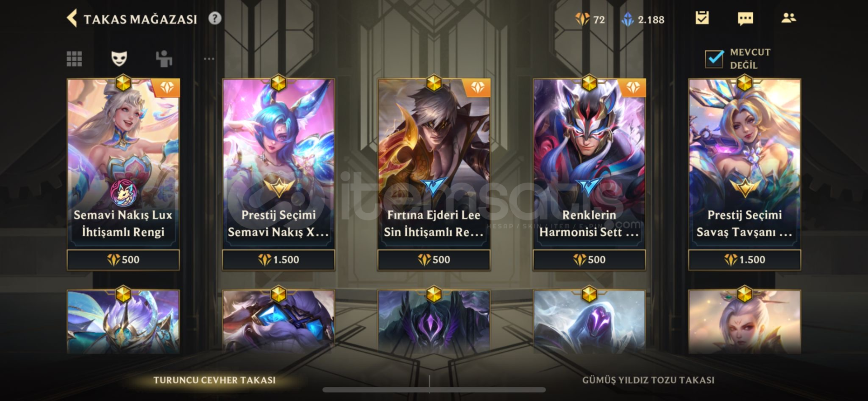Image resolution: width=868 pixels, height=401 pixels.
Task: Select the champion figure filter icon
Action: click(164, 58)
